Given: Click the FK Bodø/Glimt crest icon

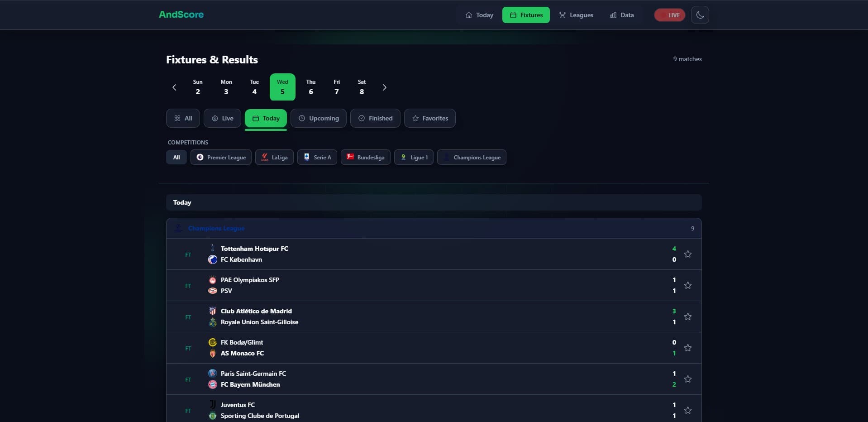Looking at the screenshot, I should point(212,342).
